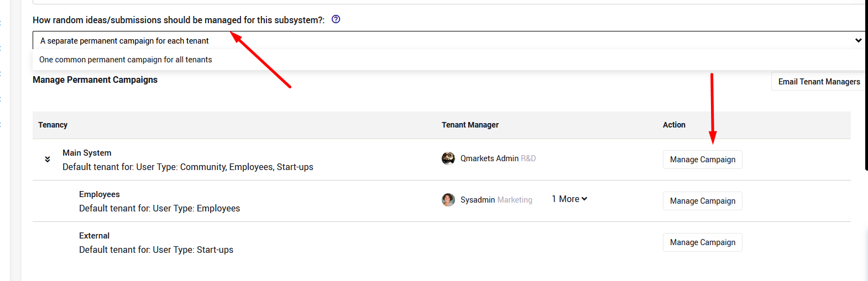This screenshot has width=868, height=281.
Task: Click the Email Tenant Managers button
Action: coord(818,82)
